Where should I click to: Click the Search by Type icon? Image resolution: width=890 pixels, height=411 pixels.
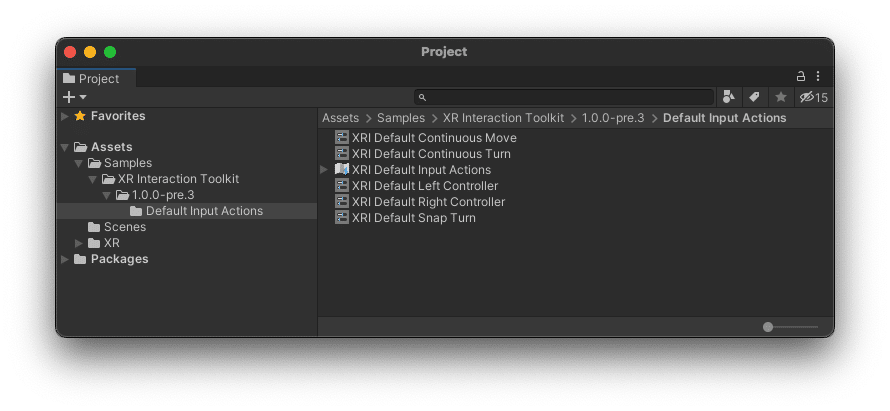coord(729,97)
